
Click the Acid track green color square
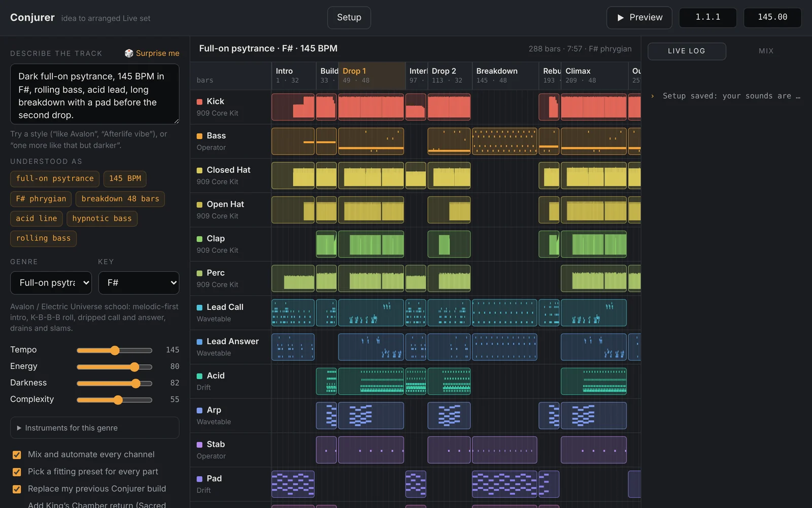pyautogui.click(x=199, y=376)
